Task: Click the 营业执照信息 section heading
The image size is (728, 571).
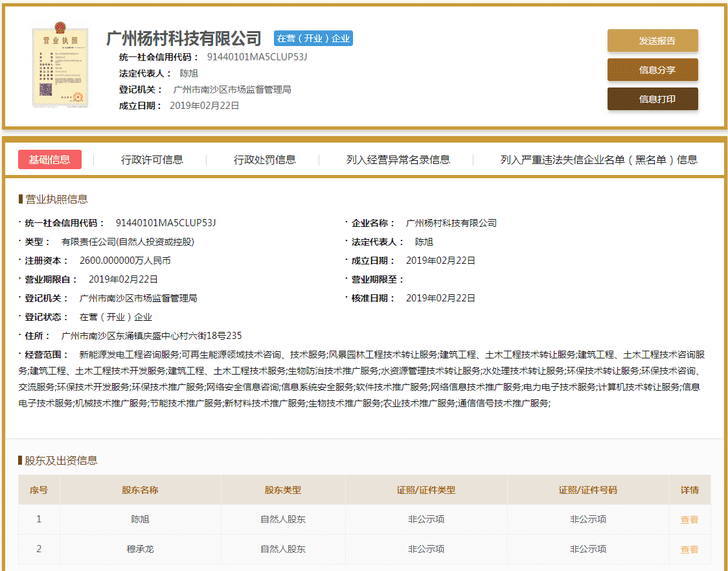Action: (x=56, y=200)
